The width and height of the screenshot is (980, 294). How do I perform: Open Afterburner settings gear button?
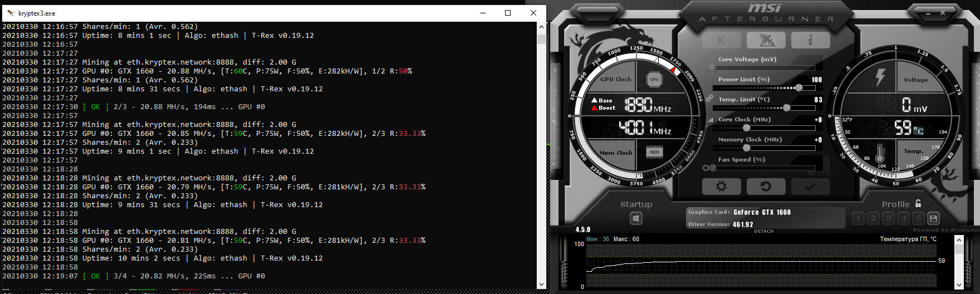[x=721, y=187]
